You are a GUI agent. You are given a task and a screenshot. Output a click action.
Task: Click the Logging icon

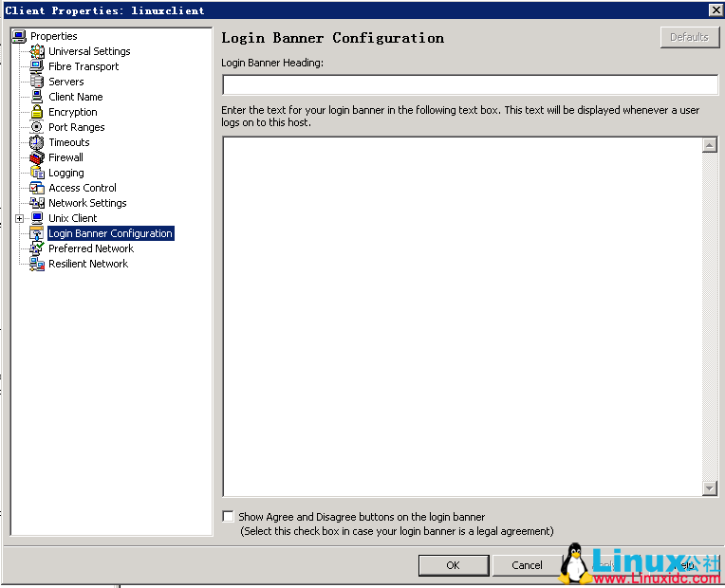[37, 173]
